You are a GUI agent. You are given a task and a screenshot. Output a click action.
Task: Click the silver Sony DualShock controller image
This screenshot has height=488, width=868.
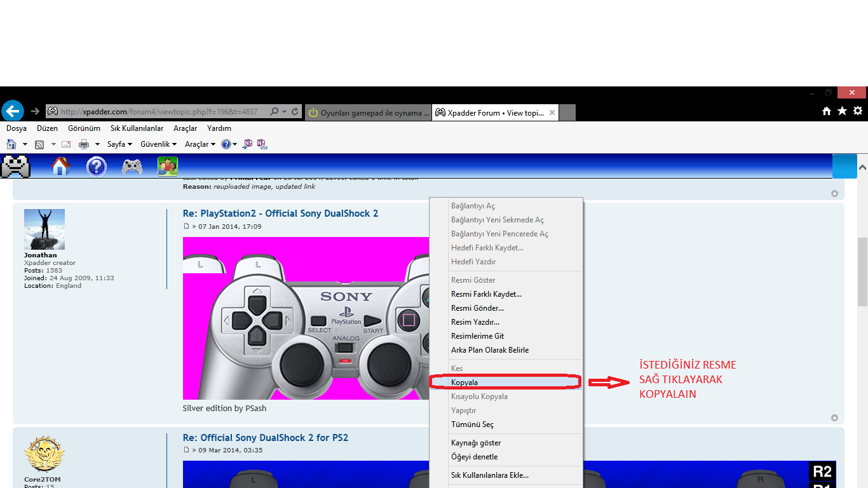pyautogui.click(x=306, y=318)
